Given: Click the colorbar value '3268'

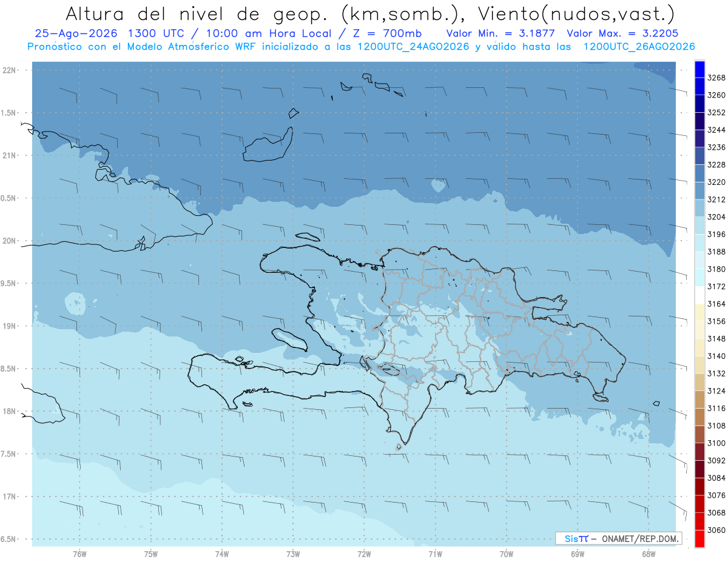Looking at the screenshot, I should coord(716,78).
